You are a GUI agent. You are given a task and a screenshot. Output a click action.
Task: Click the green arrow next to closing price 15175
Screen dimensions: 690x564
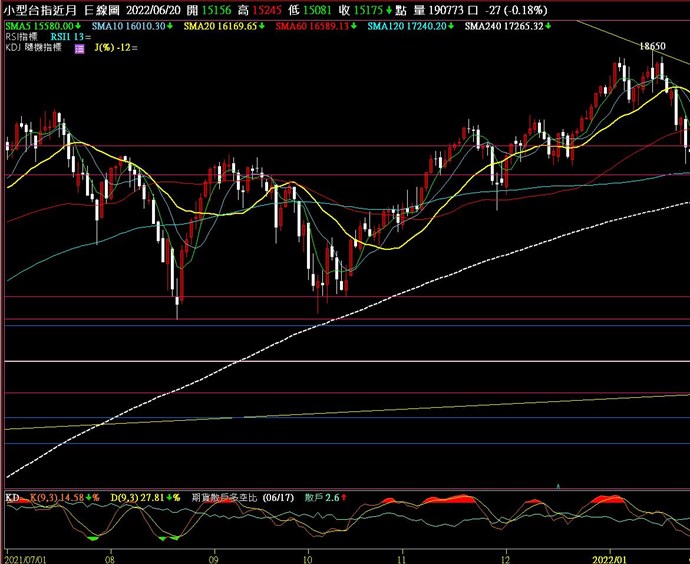point(390,9)
